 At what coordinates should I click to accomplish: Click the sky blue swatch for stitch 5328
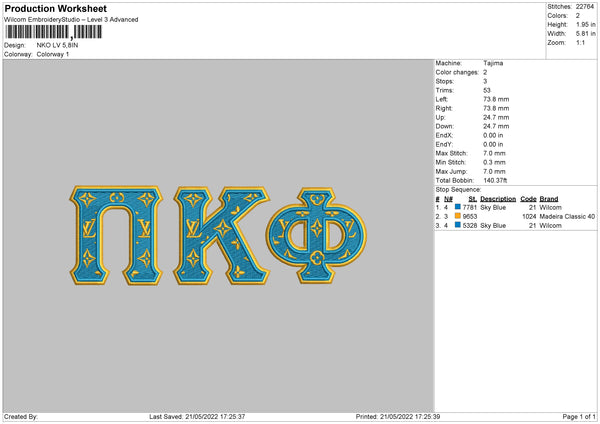coord(458,225)
